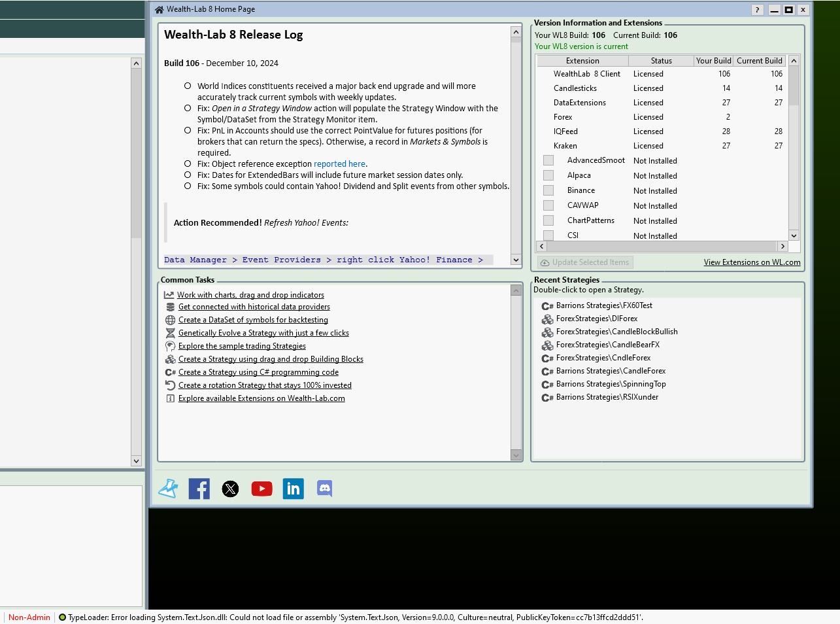Select the Candlesticks extension row
The image size is (840, 624).
pyautogui.click(x=662, y=88)
